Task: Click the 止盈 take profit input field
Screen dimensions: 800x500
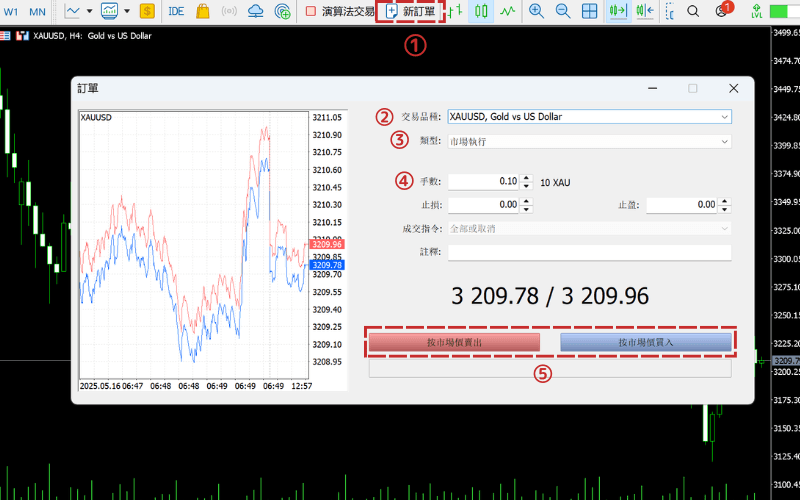Action: pyautogui.click(x=682, y=205)
